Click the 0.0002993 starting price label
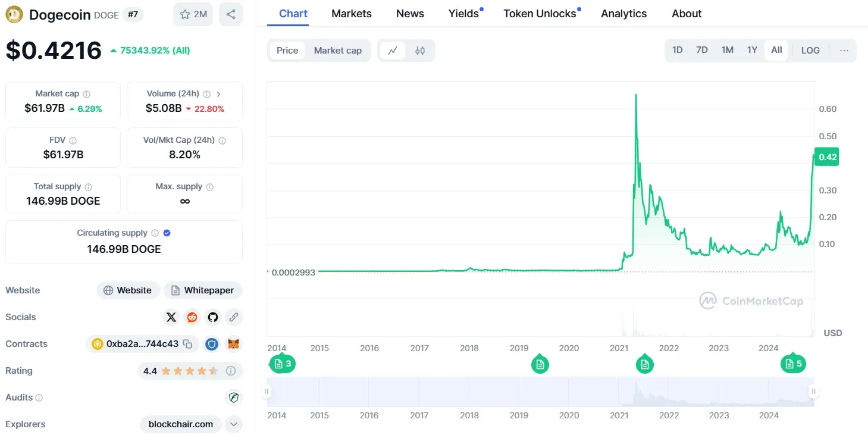The width and height of the screenshot is (868, 435). click(x=294, y=271)
